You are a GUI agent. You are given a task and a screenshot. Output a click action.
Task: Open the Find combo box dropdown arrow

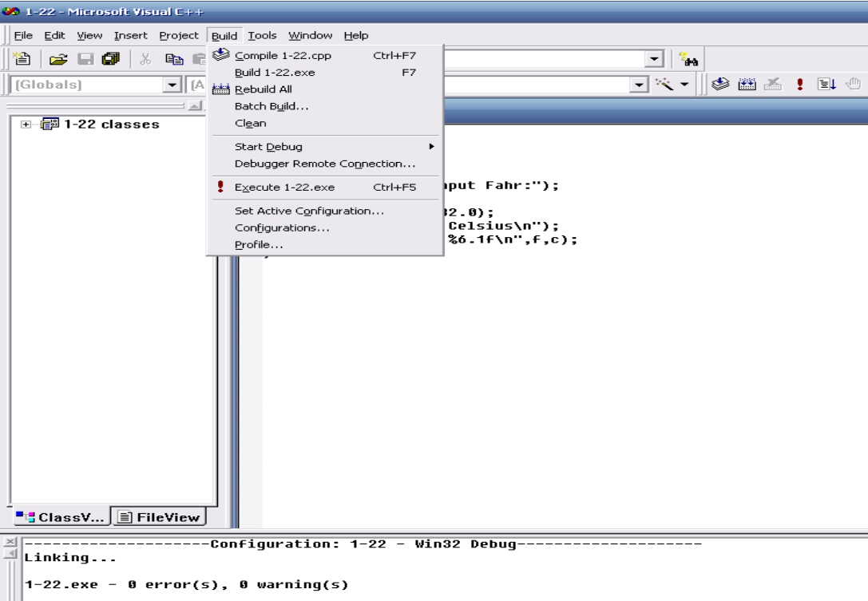[656, 57]
